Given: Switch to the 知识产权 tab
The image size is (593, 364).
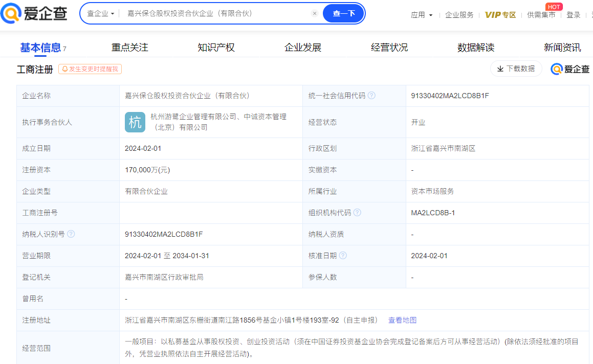Looking at the screenshot, I should 216,48.
